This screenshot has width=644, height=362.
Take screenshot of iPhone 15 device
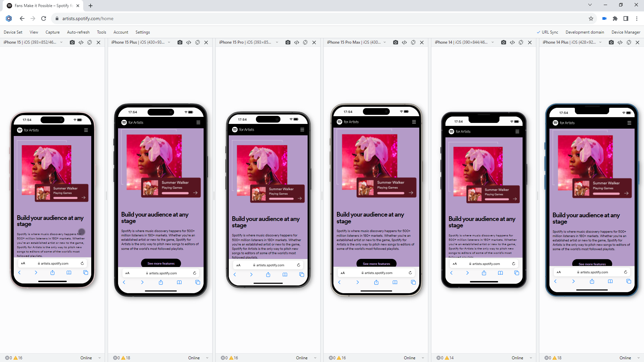click(x=72, y=42)
